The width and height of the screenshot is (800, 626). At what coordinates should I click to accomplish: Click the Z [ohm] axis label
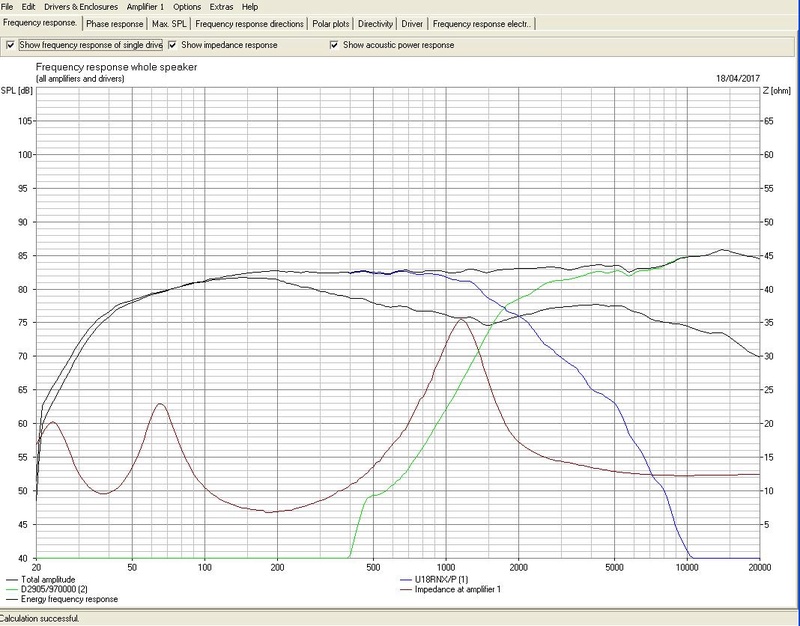(x=777, y=91)
